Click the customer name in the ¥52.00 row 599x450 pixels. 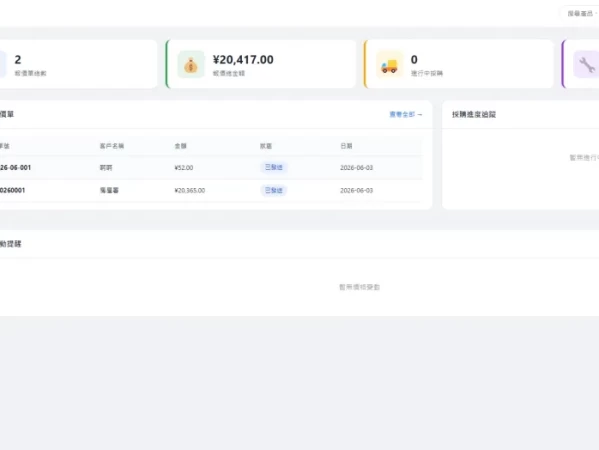pos(106,168)
